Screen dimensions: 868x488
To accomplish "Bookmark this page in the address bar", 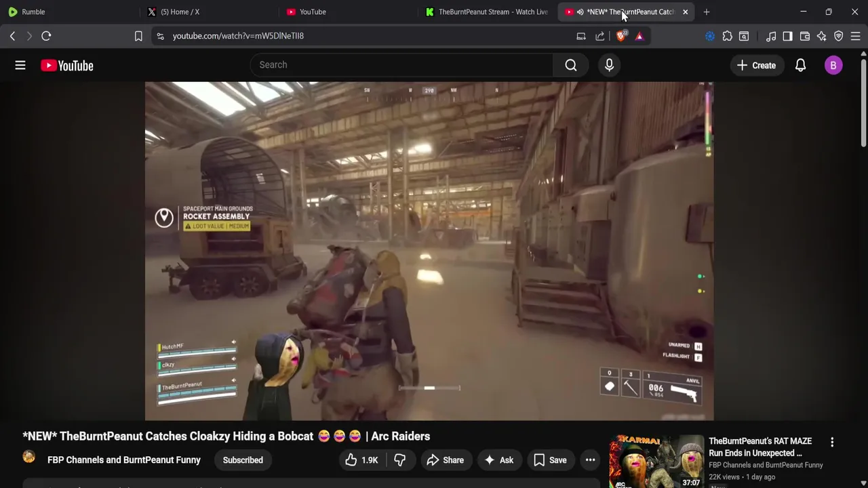I will tap(138, 36).
